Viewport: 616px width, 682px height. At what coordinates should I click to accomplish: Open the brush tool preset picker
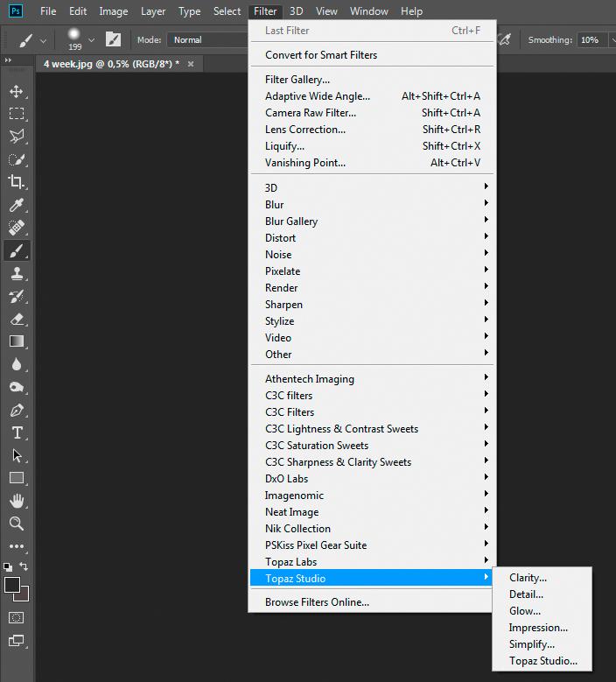(31, 40)
